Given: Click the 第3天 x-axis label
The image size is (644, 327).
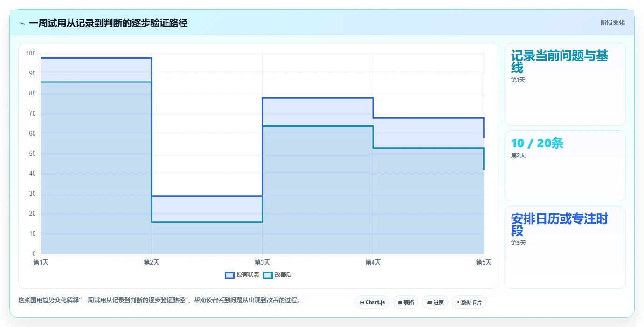Looking at the screenshot, I should [x=262, y=263].
